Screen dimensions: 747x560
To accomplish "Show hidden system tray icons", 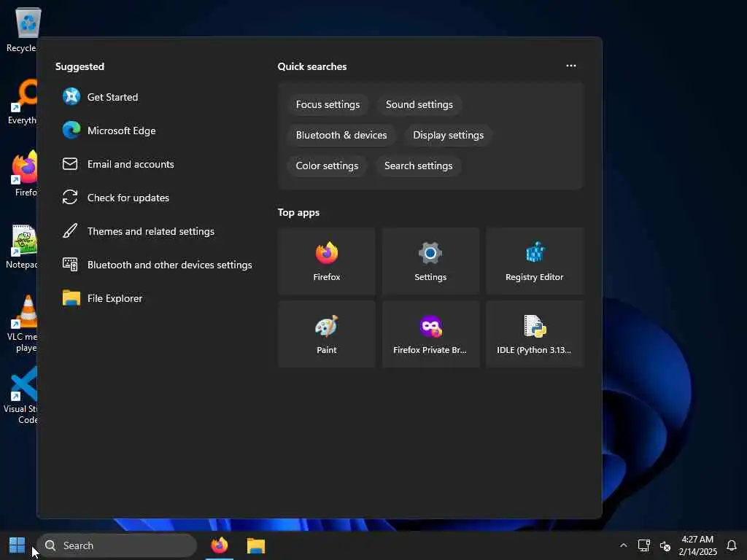I will [x=623, y=545].
